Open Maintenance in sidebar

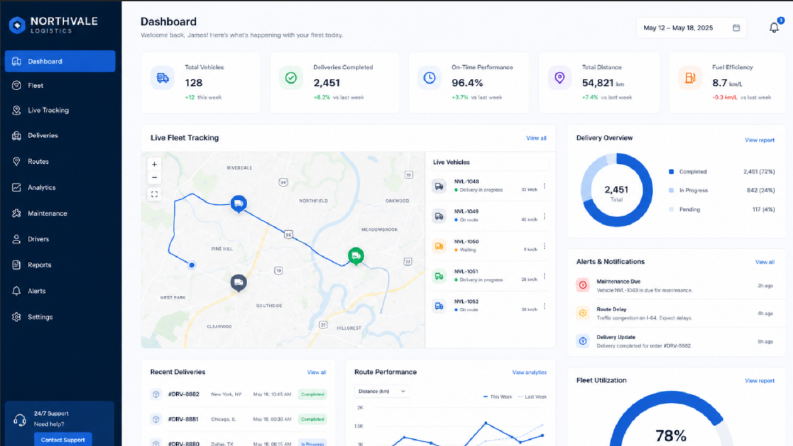click(x=60, y=213)
